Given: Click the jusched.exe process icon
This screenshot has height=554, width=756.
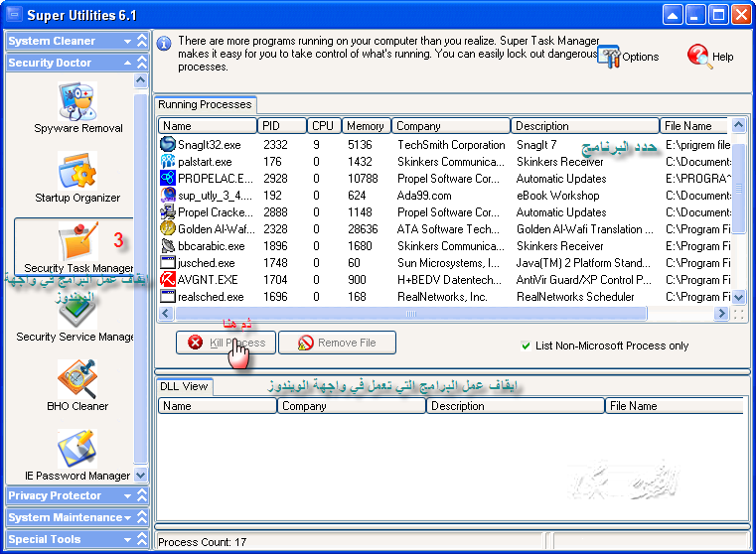Looking at the screenshot, I should click(x=167, y=262).
